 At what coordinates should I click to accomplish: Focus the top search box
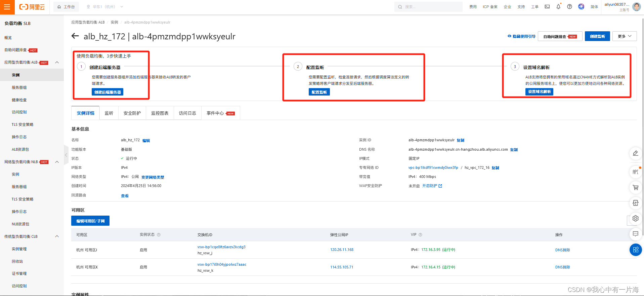(428, 7)
